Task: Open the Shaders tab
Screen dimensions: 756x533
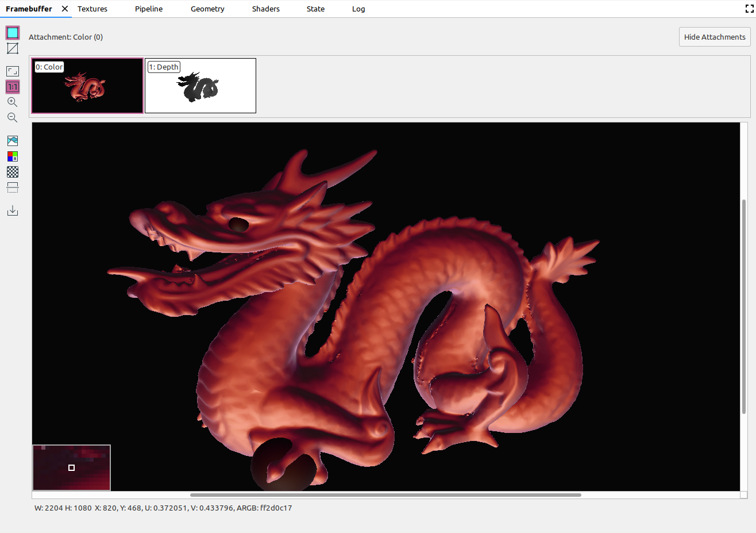Action: coord(265,9)
